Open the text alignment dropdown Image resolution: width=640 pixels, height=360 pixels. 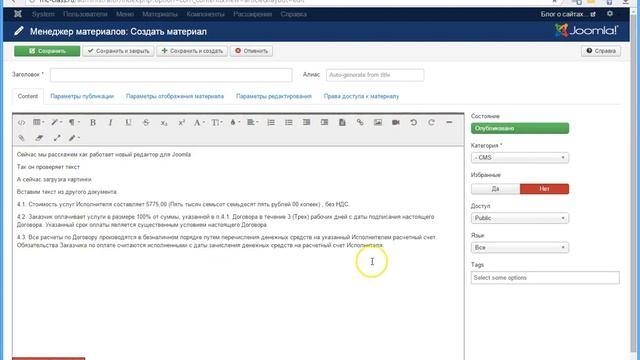point(252,122)
